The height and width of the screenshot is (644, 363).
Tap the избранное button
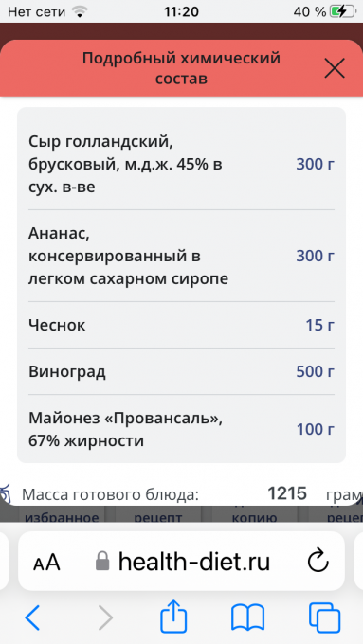click(62, 514)
